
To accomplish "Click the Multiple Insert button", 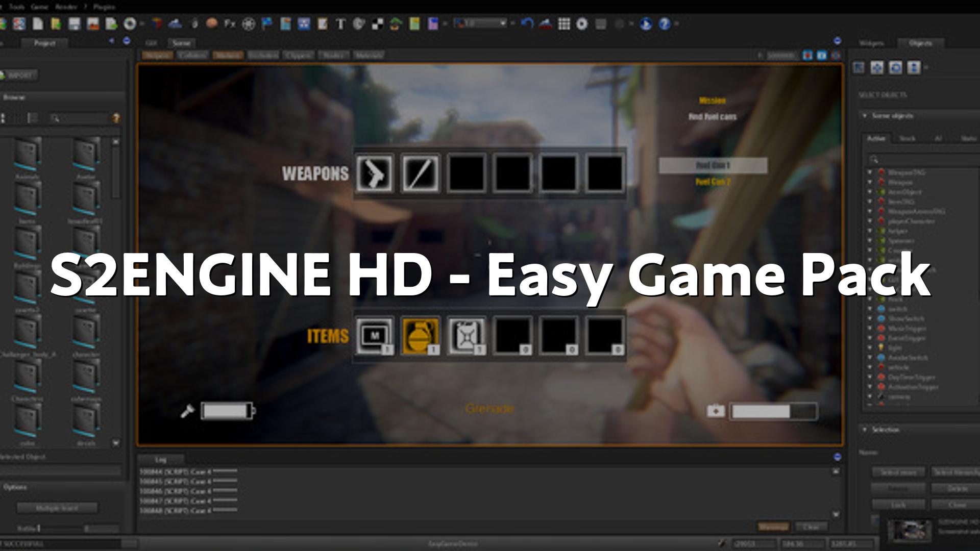I will tap(57, 508).
